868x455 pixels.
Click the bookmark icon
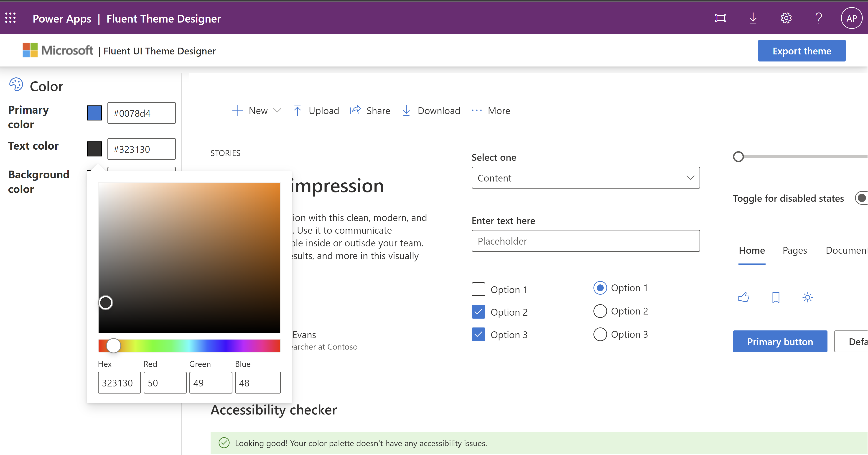coord(776,297)
